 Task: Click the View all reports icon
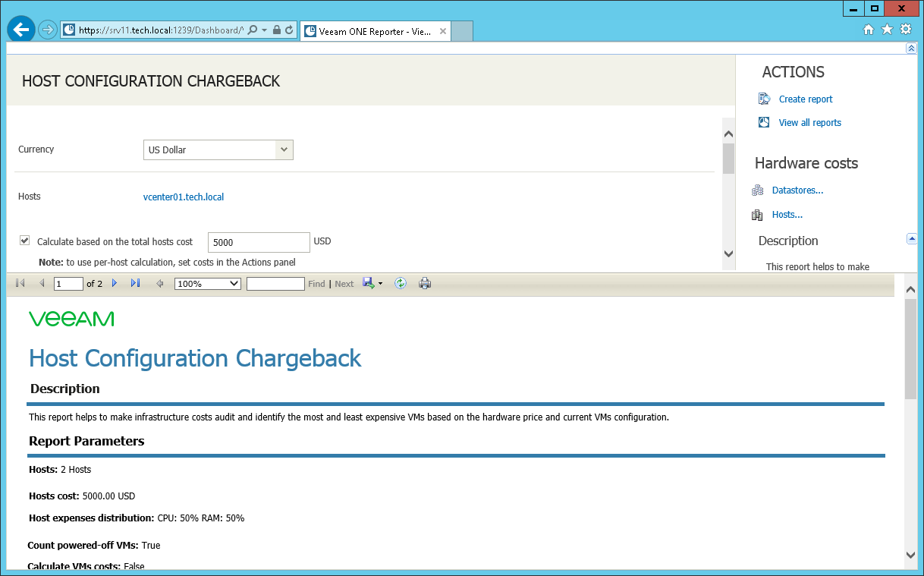[x=765, y=122]
